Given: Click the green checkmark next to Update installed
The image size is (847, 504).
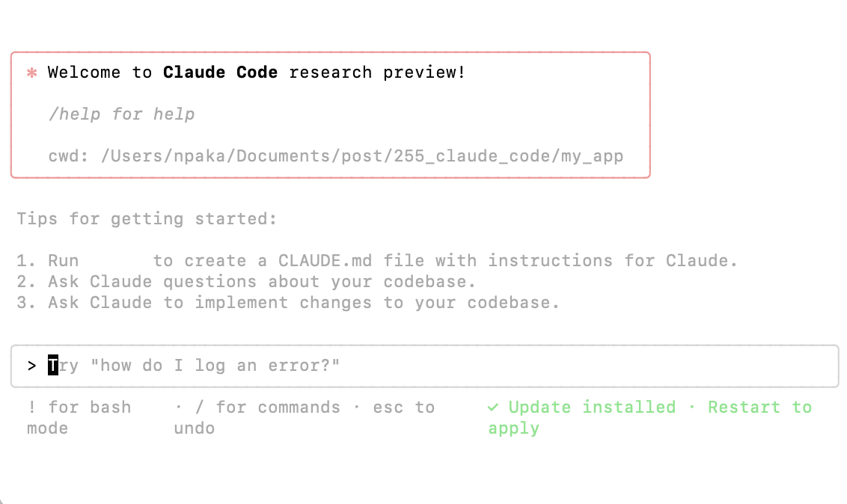Looking at the screenshot, I should pos(493,408).
